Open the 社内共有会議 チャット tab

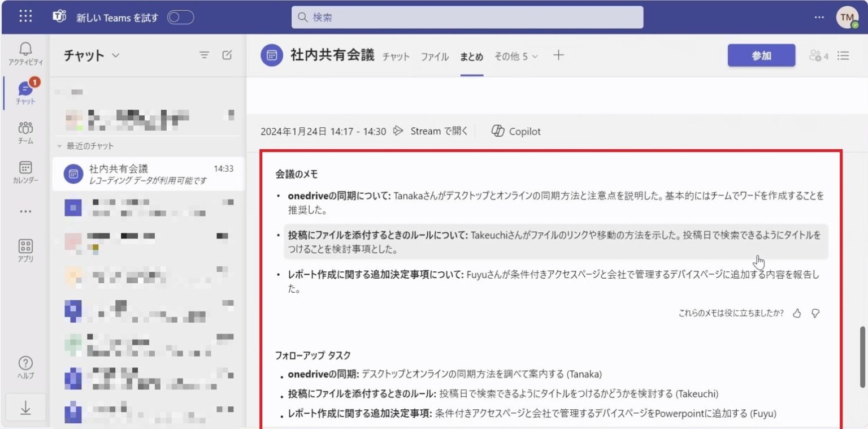pyautogui.click(x=396, y=56)
